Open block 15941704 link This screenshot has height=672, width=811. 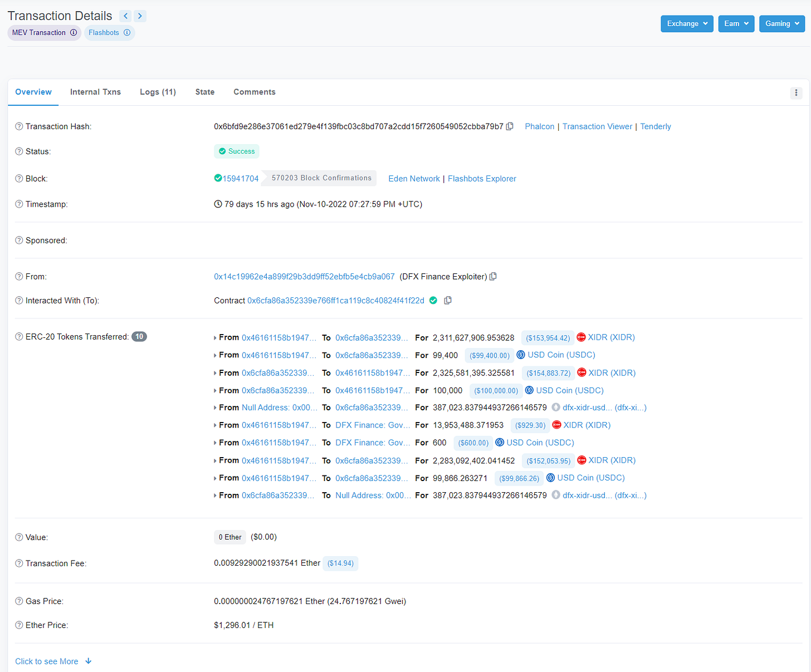coord(241,179)
